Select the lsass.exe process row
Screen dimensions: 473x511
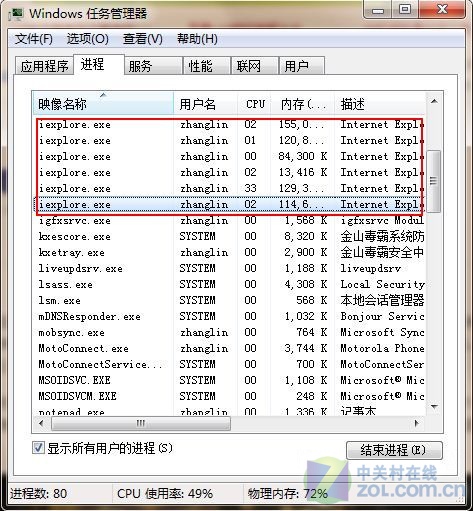pos(229,284)
